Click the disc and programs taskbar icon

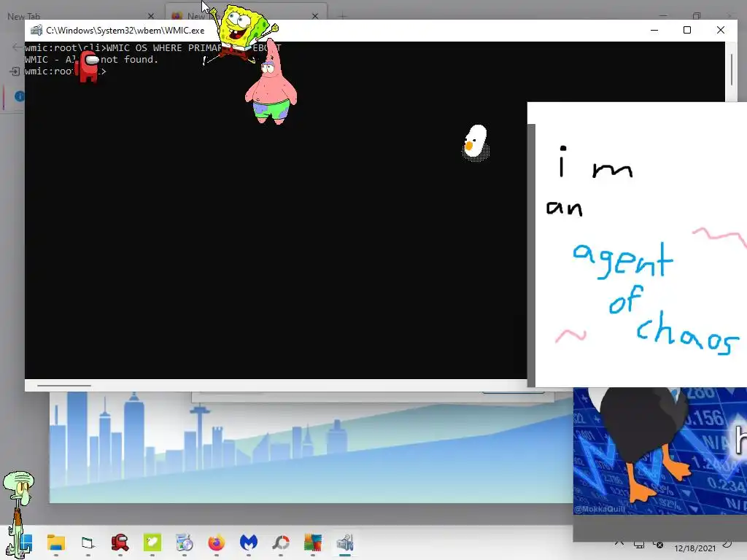(185, 542)
